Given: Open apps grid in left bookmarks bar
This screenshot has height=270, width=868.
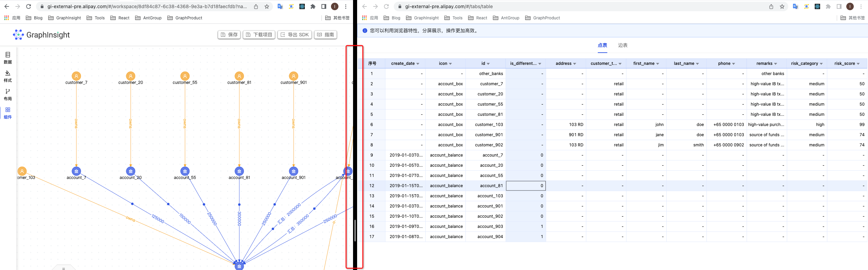Looking at the screenshot, I should pyautogui.click(x=7, y=18).
